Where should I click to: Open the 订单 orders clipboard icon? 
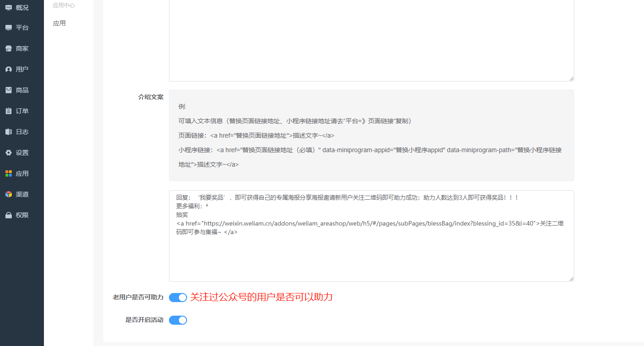[9, 111]
